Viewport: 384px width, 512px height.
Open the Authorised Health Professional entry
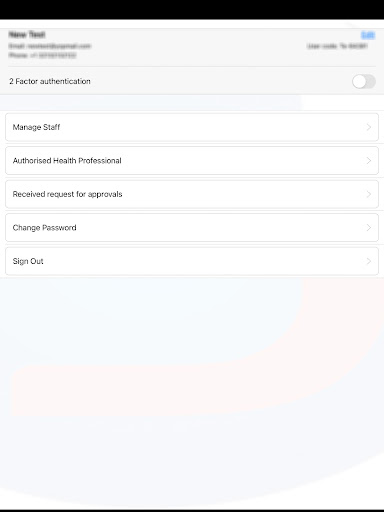(192, 161)
